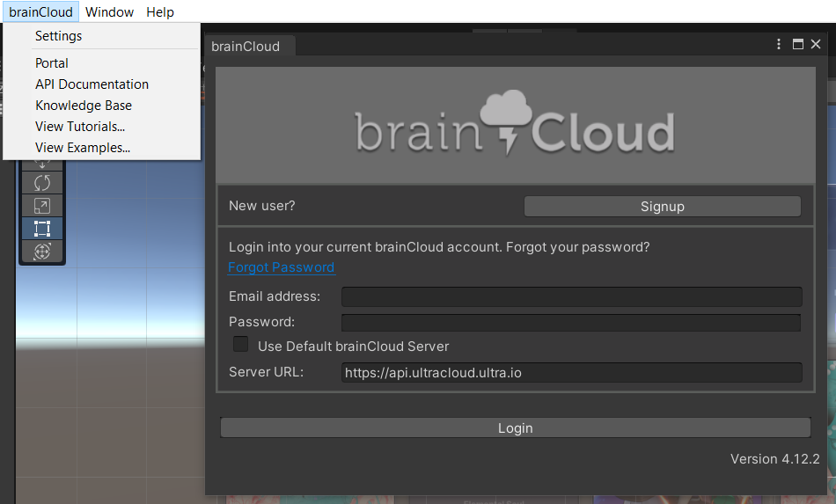Follow the Forgot Password link
836x504 pixels.
(281, 267)
